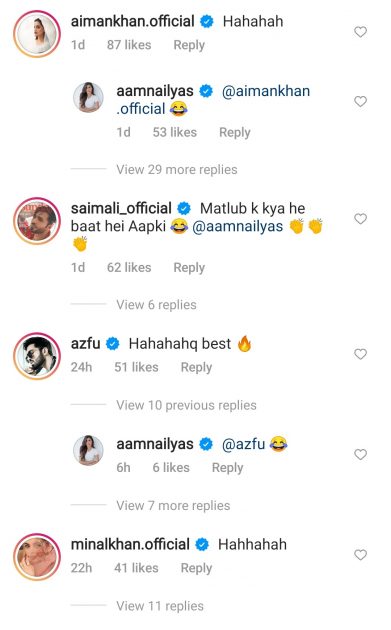The height and width of the screenshot is (630, 391).
Task: Reply to azfu's comment
Action: coord(196,367)
